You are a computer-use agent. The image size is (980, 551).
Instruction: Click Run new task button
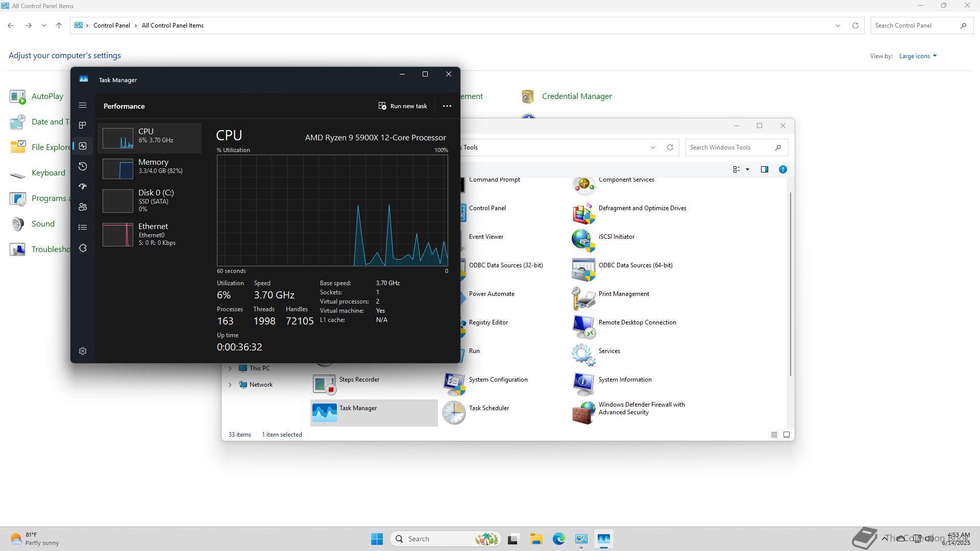(403, 106)
